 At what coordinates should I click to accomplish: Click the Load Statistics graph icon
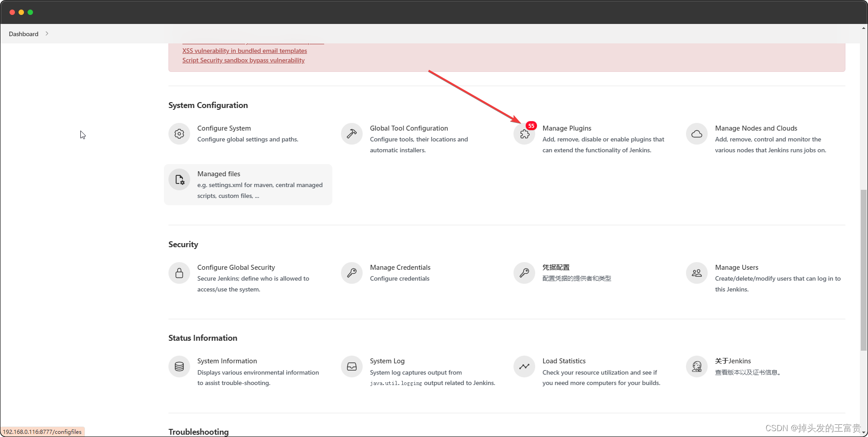point(524,367)
